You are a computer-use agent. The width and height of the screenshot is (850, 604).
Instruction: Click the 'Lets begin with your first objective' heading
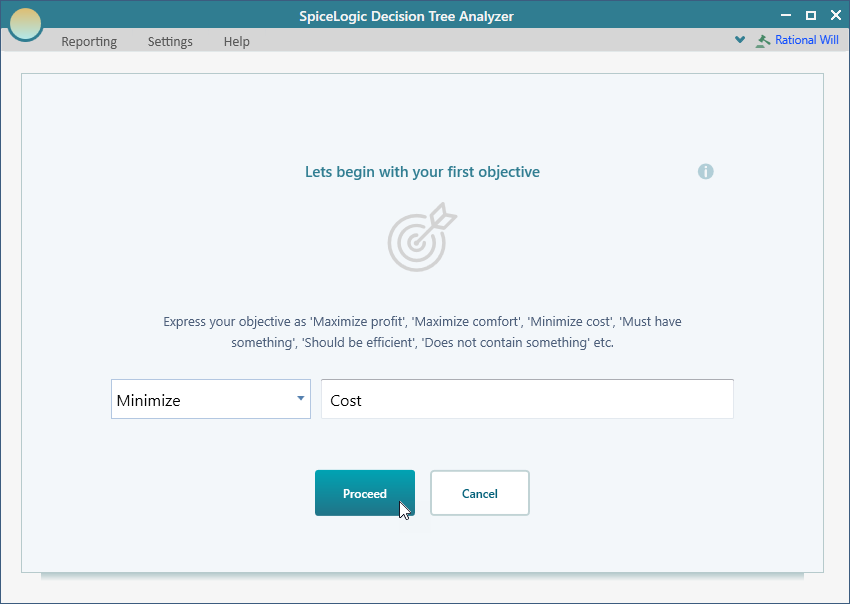[422, 172]
